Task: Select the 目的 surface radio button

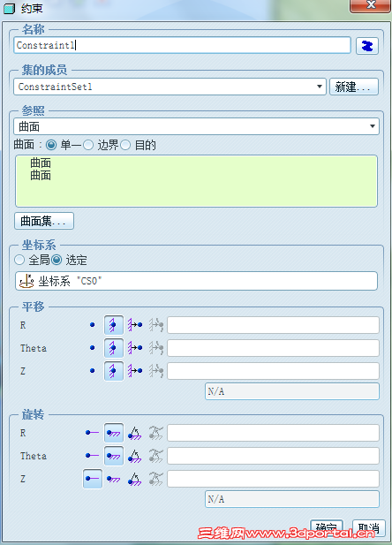Action: click(x=125, y=145)
